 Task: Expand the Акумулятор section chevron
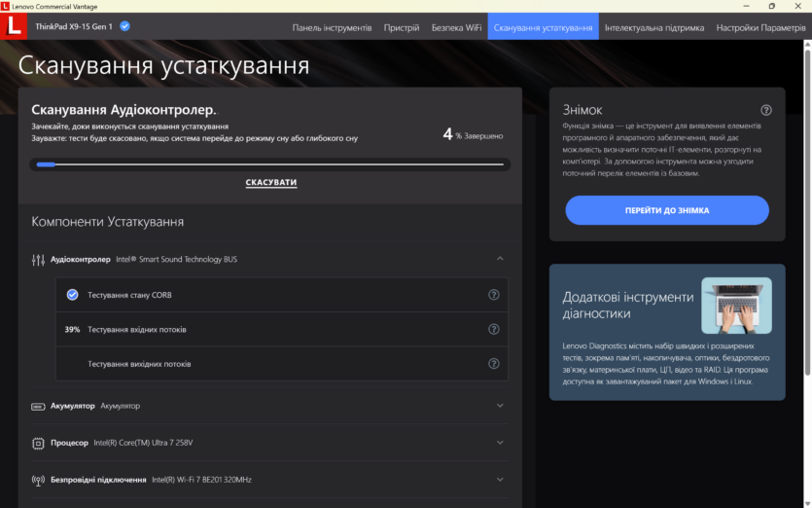[x=500, y=406]
